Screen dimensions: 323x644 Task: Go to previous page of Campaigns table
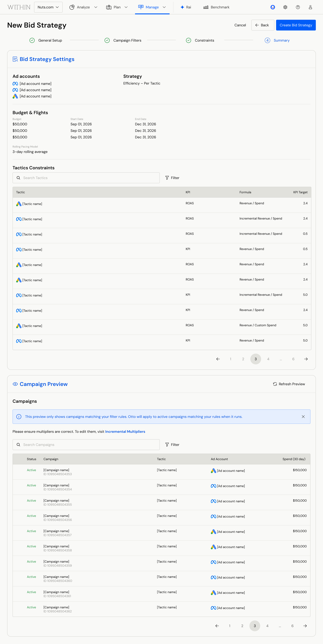[217, 626]
